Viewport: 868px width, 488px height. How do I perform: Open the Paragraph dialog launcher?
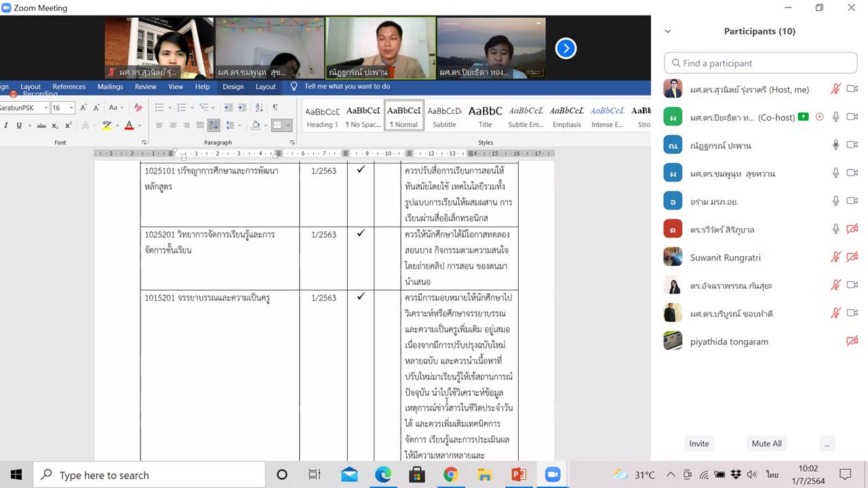[x=292, y=142]
